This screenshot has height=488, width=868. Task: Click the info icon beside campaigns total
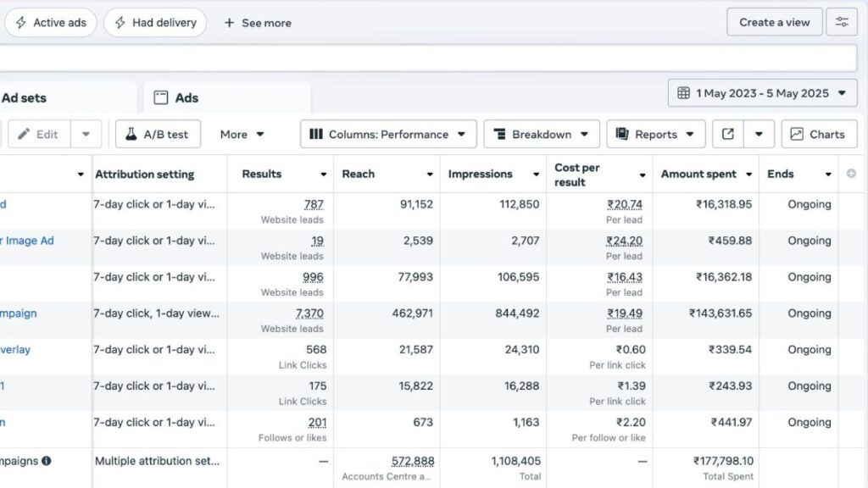click(47, 461)
